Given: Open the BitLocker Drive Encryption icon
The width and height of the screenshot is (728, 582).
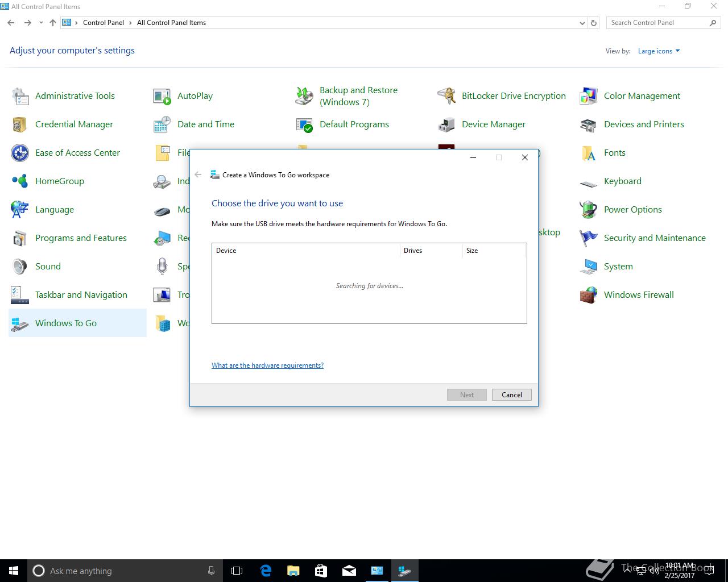Looking at the screenshot, I should tap(446, 96).
